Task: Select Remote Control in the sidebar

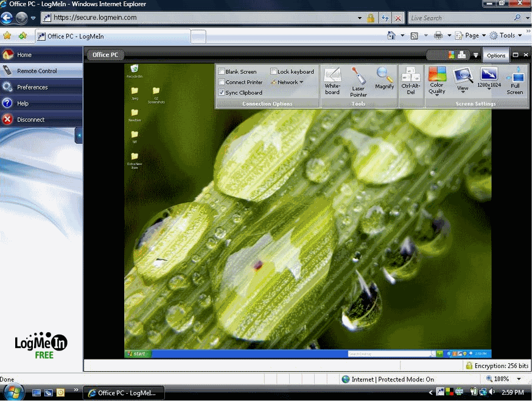Action: [37, 71]
